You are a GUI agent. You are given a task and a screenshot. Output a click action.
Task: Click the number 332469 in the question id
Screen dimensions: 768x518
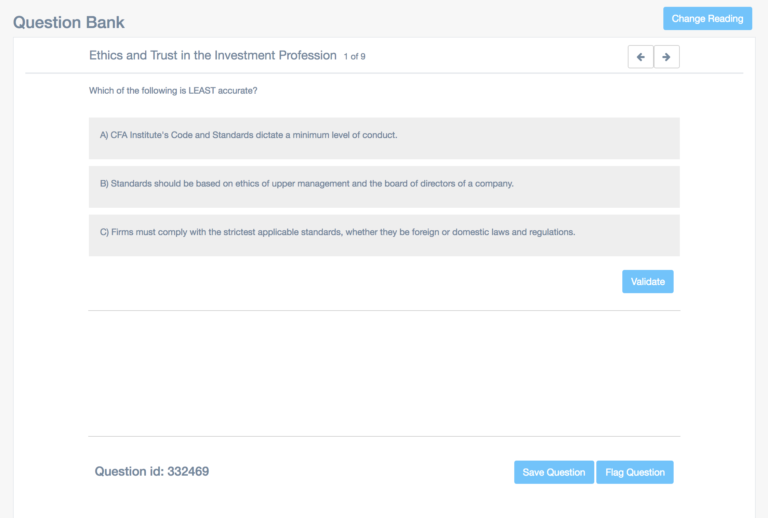click(188, 471)
